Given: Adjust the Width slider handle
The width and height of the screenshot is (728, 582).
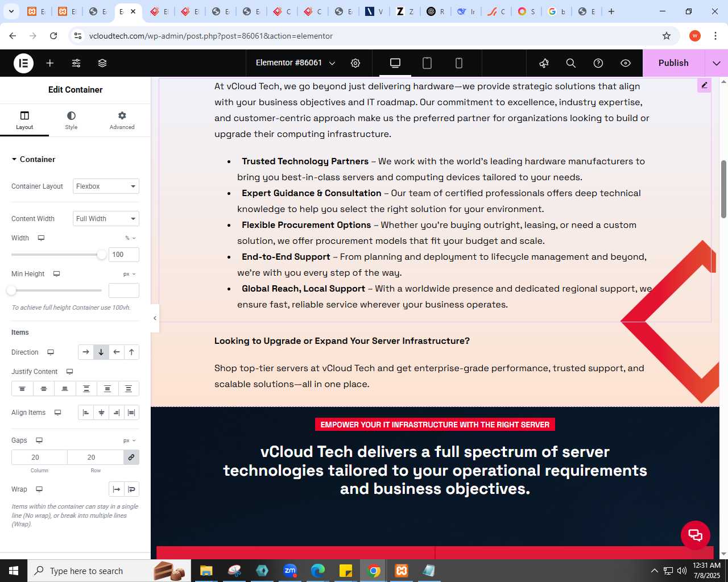Looking at the screenshot, I should [x=102, y=255].
